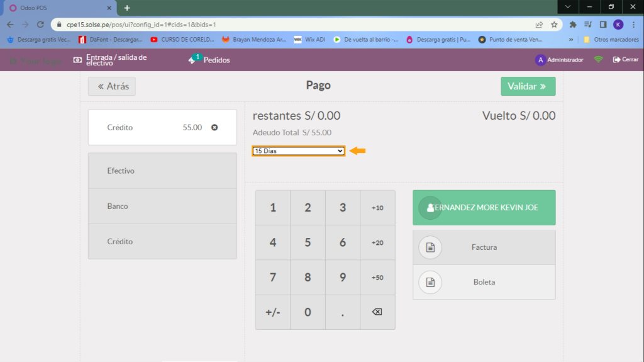Choose Banco payment method
Image resolution: width=644 pixels, height=362 pixels.
pos(162,206)
